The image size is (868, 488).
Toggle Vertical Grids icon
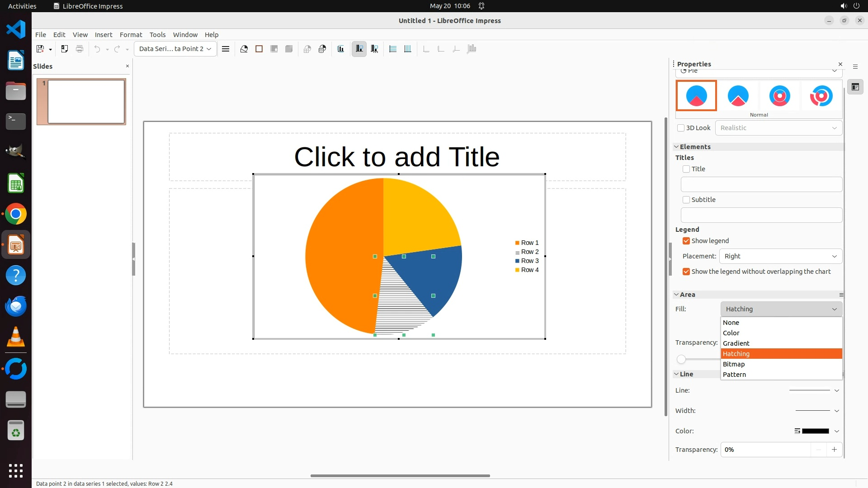coord(408,49)
